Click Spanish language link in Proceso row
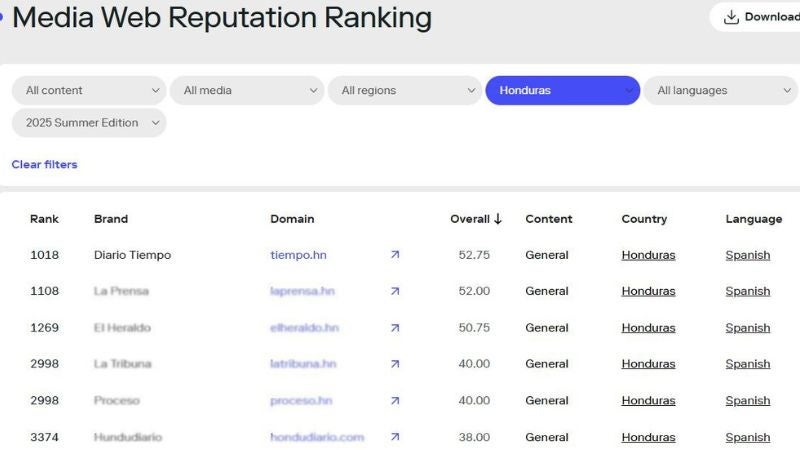Viewport: 800px width, 450px height. 748,401
